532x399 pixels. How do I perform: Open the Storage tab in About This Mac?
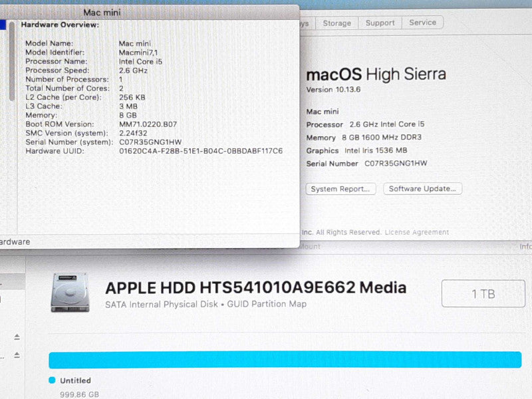[336, 23]
